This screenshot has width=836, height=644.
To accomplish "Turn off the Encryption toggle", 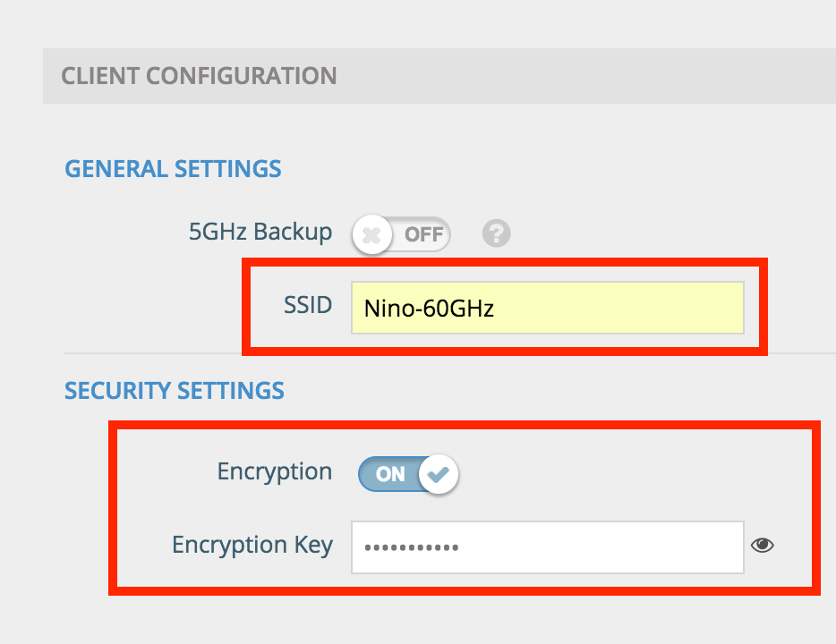I will pyautogui.click(x=408, y=473).
